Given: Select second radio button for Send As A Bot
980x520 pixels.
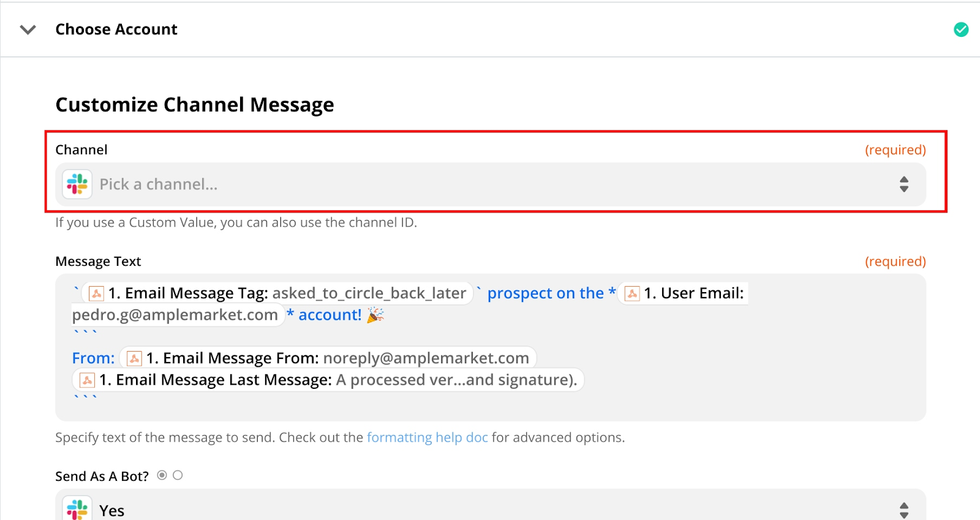Looking at the screenshot, I should tap(178, 475).
